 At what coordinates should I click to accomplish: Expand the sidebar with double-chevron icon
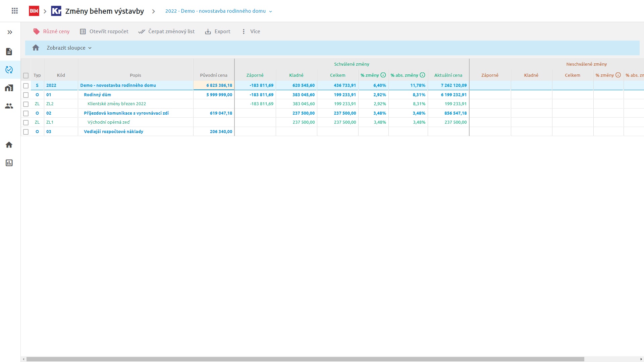point(10,32)
